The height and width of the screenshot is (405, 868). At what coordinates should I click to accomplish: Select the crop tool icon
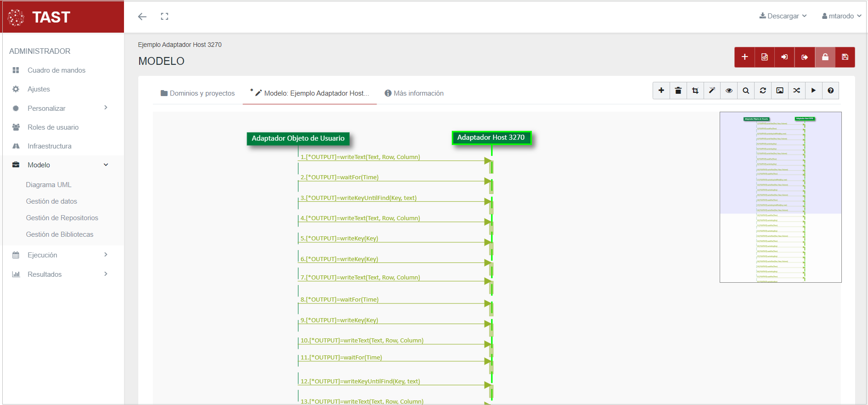tap(695, 91)
